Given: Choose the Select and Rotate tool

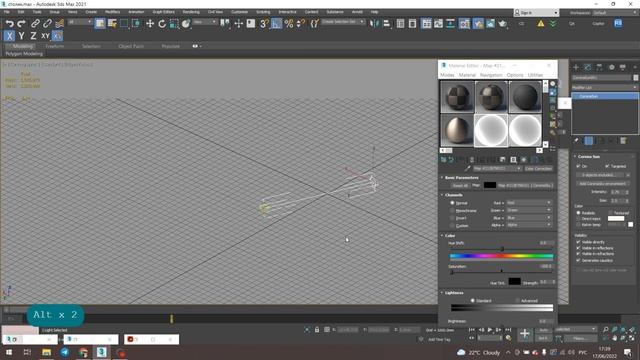Looking at the screenshot, I should [162, 24].
